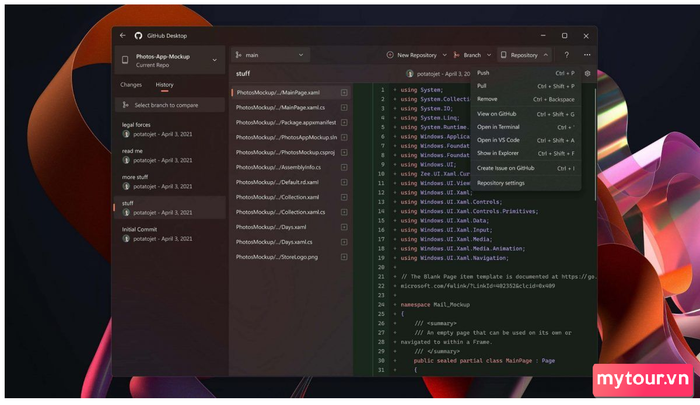
Task: Click the New Repository plus icon
Action: point(390,55)
